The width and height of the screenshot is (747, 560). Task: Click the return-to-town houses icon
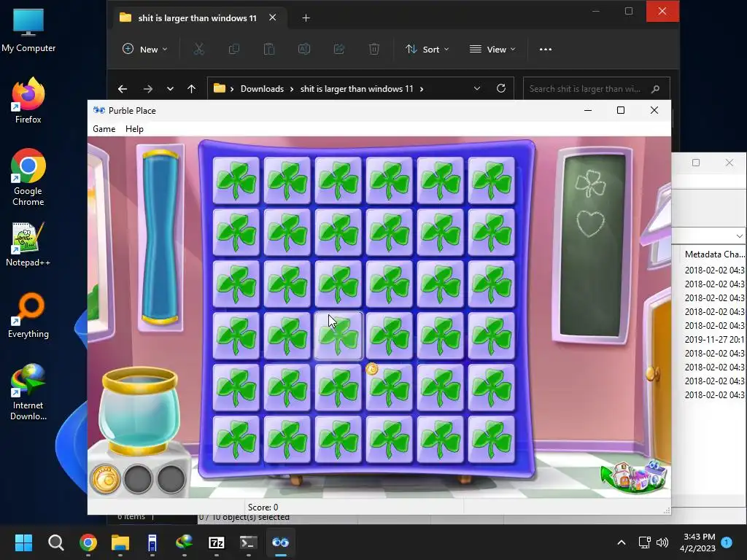coord(634,477)
